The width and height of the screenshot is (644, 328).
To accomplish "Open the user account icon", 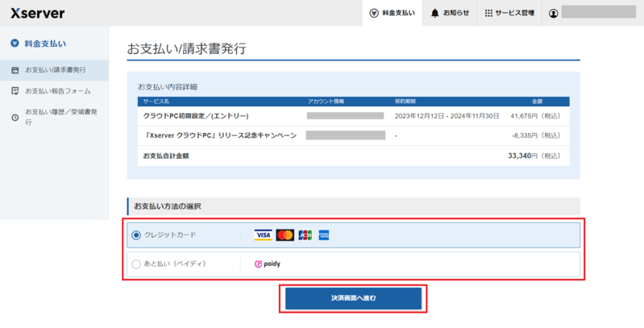I will [554, 14].
